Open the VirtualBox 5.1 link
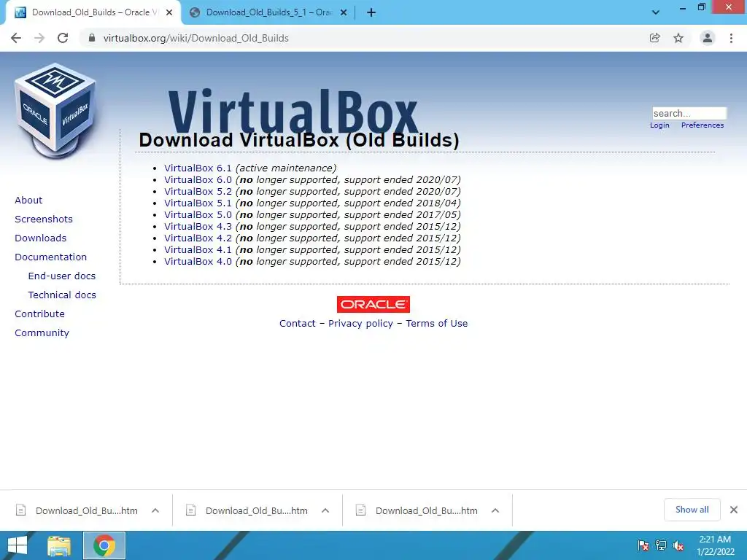Viewport: 747px width, 560px height. (198, 203)
